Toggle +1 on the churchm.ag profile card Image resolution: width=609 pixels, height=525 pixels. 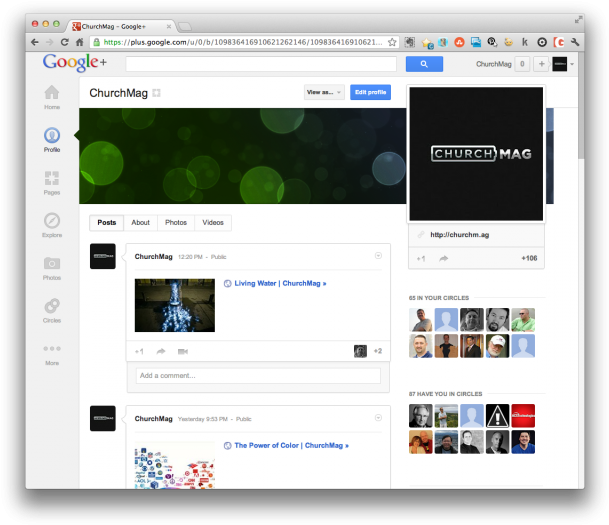421,258
